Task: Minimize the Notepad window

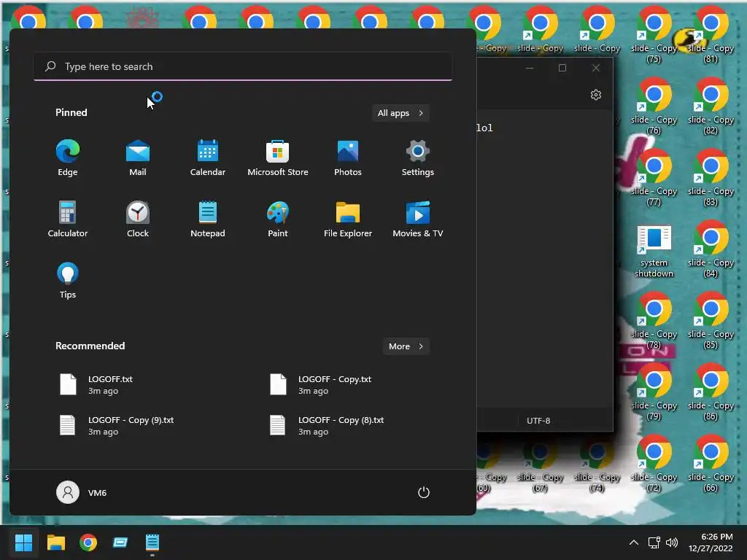Action: click(x=530, y=68)
